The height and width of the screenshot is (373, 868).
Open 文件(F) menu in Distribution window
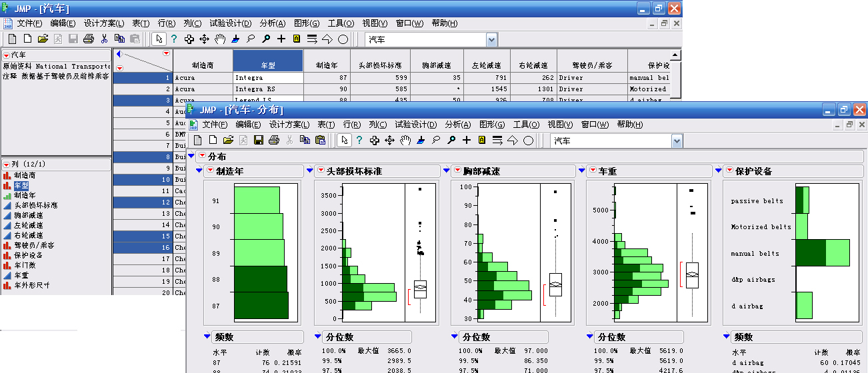tap(215, 125)
